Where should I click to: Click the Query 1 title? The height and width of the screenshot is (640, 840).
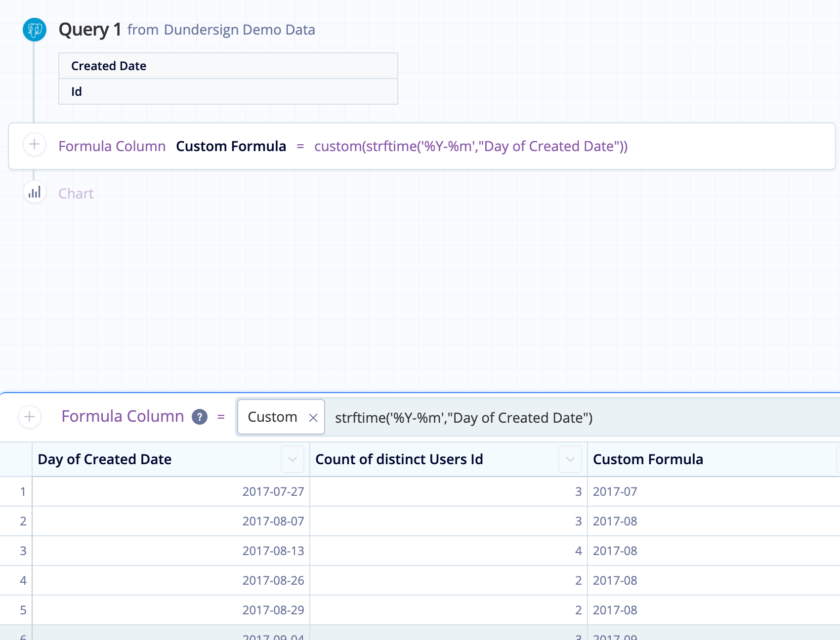tap(90, 30)
